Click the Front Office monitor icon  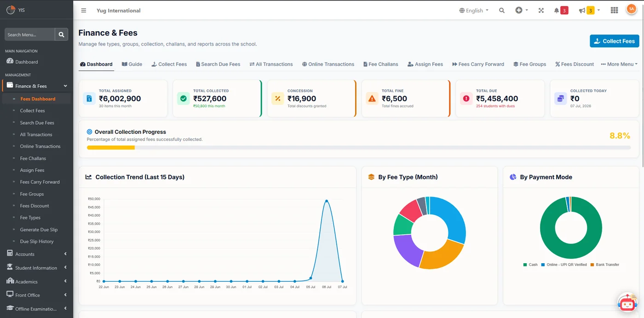pyautogui.click(x=10, y=295)
